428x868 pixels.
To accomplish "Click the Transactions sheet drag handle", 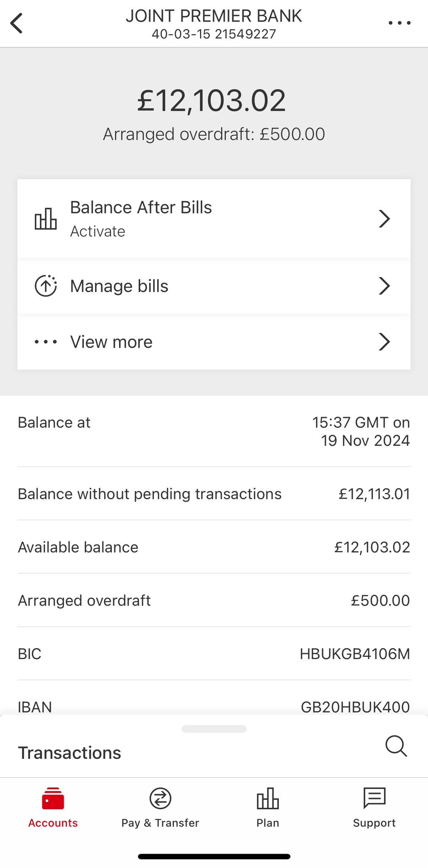I will click(x=214, y=729).
